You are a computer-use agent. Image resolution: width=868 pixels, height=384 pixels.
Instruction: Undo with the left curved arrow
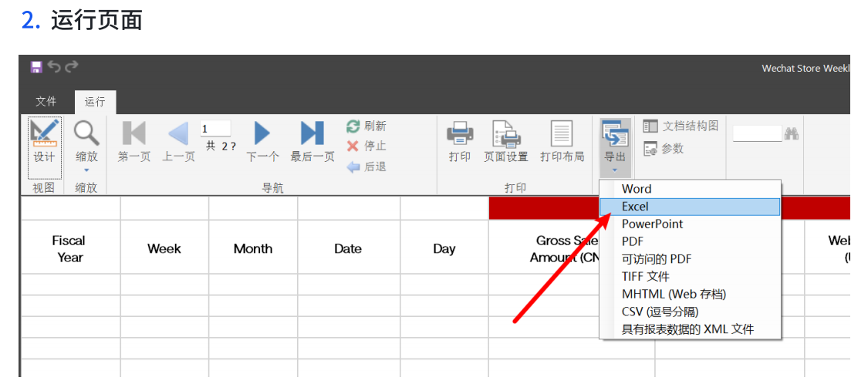(x=54, y=67)
